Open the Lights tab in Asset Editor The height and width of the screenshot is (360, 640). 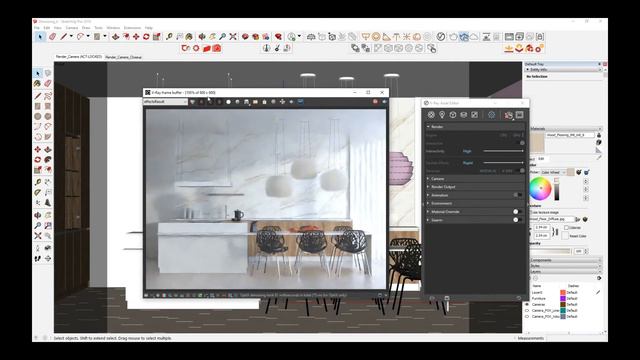[x=442, y=115]
